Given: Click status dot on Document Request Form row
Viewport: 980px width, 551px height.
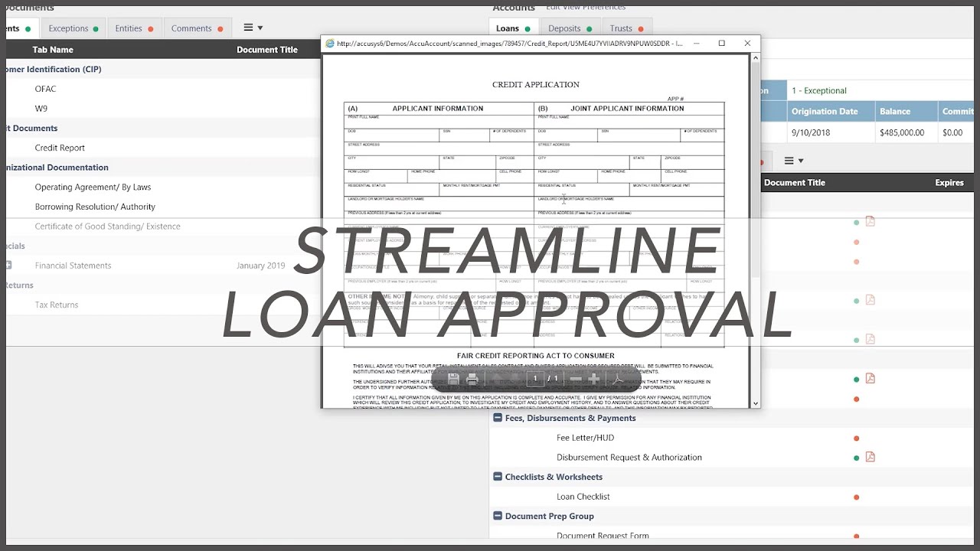Looking at the screenshot, I should (856, 536).
